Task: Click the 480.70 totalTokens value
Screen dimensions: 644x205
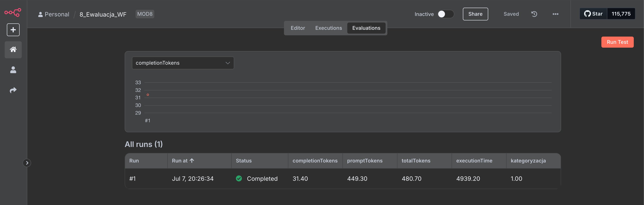Action: [x=412, y=179]
